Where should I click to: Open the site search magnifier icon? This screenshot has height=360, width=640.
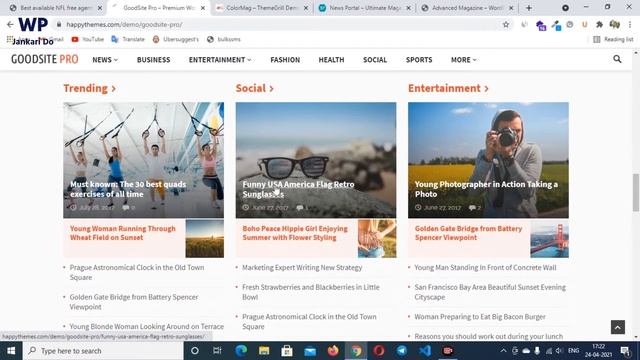(617, 59)
